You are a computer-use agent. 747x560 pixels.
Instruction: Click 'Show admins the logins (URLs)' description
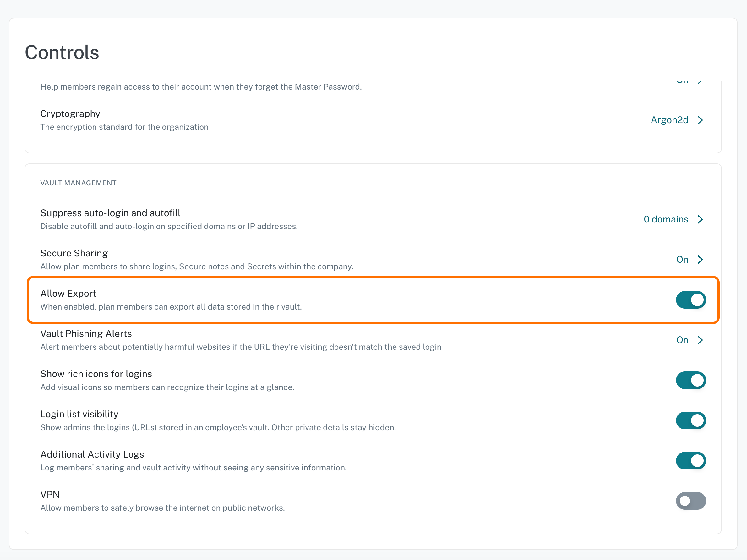218,428
